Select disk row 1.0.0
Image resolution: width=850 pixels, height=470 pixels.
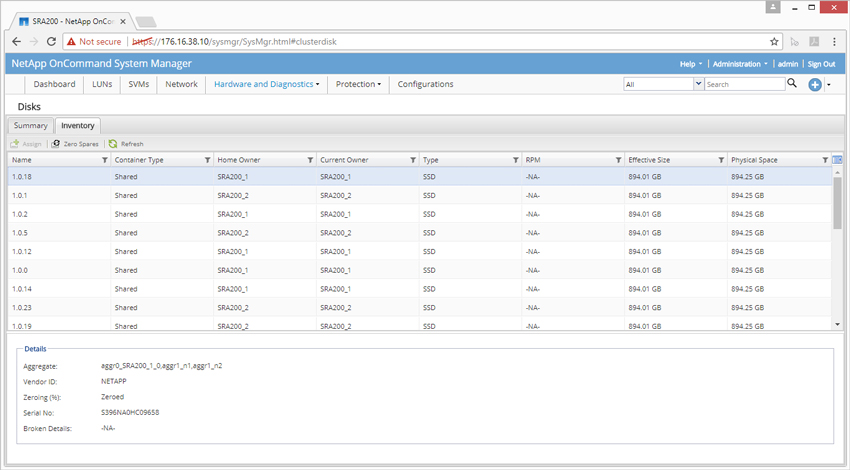coord(420,270)
